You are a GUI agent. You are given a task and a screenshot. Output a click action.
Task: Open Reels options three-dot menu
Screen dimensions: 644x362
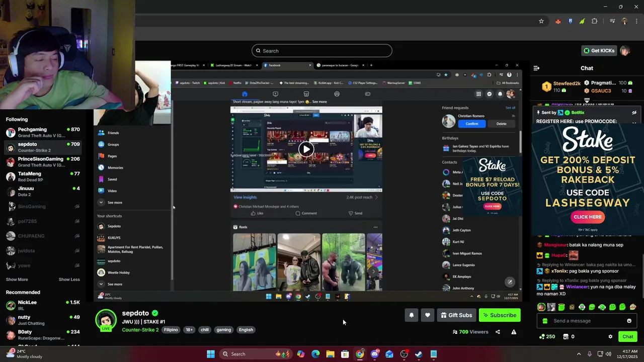click(375, 227)
